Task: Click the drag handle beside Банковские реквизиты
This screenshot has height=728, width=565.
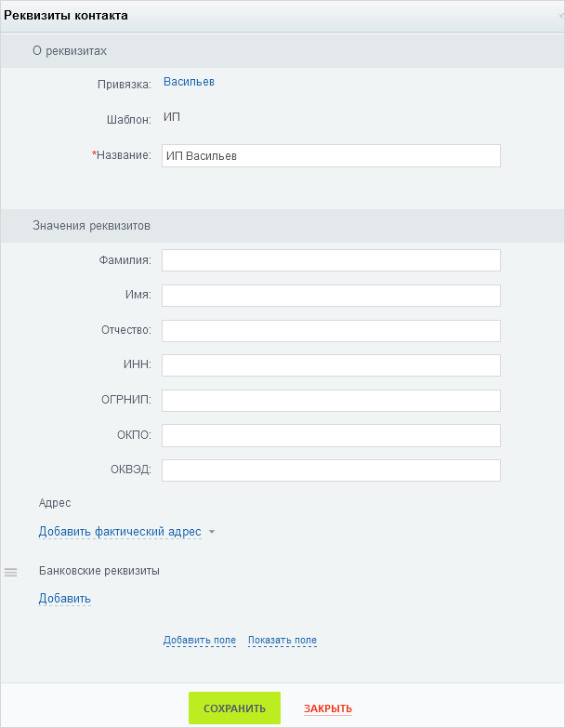Action: tap(10, 572)
